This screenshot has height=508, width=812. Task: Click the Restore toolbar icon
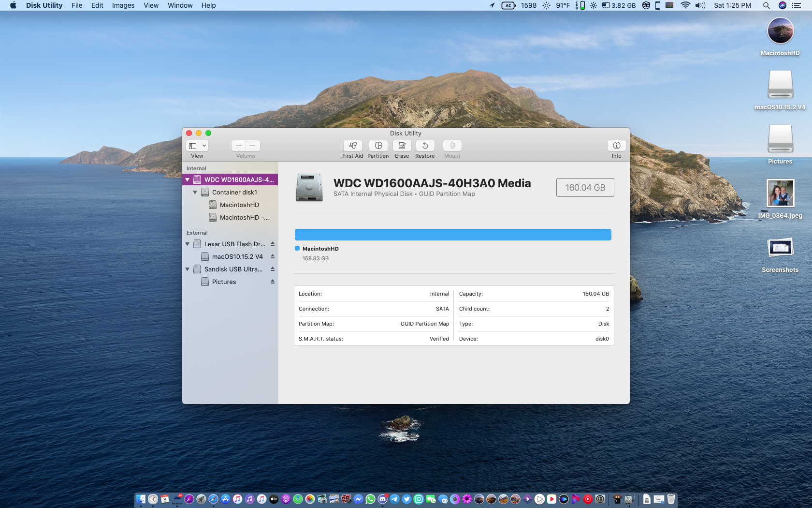click(425, 146)
